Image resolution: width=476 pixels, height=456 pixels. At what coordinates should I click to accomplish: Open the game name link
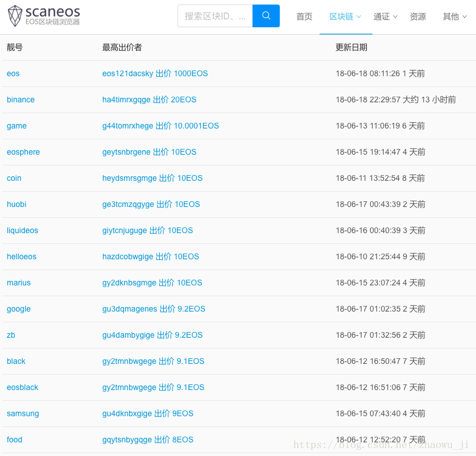16,126
